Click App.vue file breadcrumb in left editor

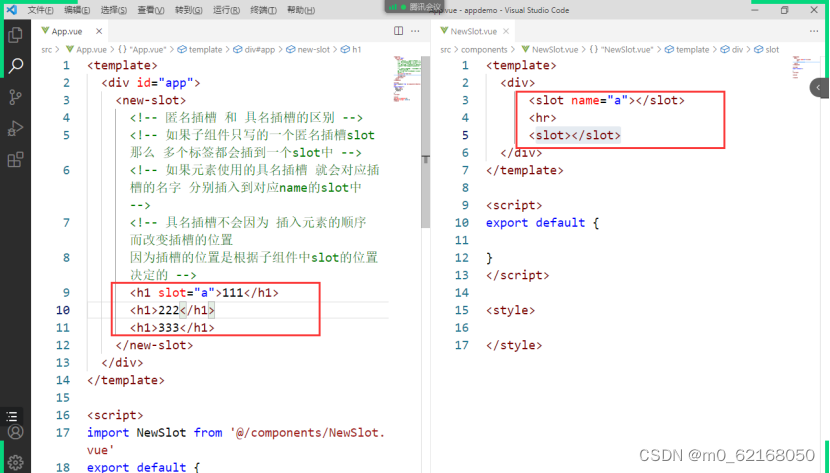pos(86,49)
